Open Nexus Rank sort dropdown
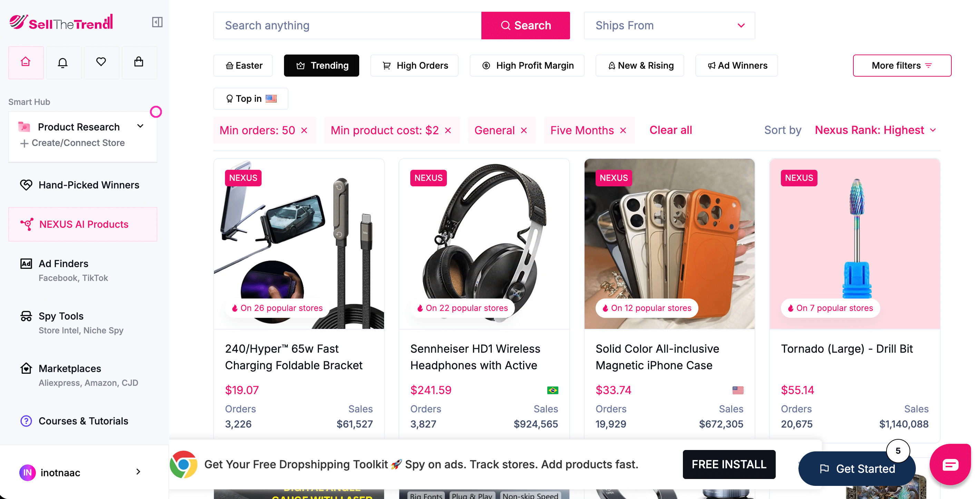980x499 pixels. pos(875,130)
